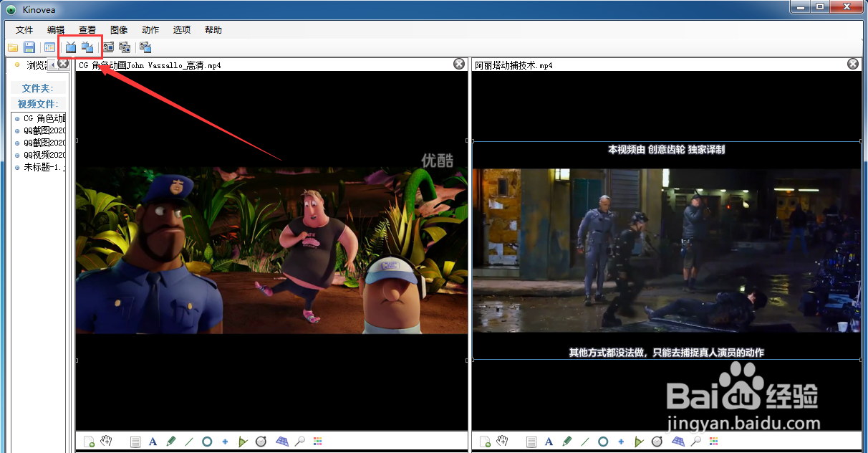Select line tool under 阿丽塔 video
This screenshot has height=453, width=868.
585,442
